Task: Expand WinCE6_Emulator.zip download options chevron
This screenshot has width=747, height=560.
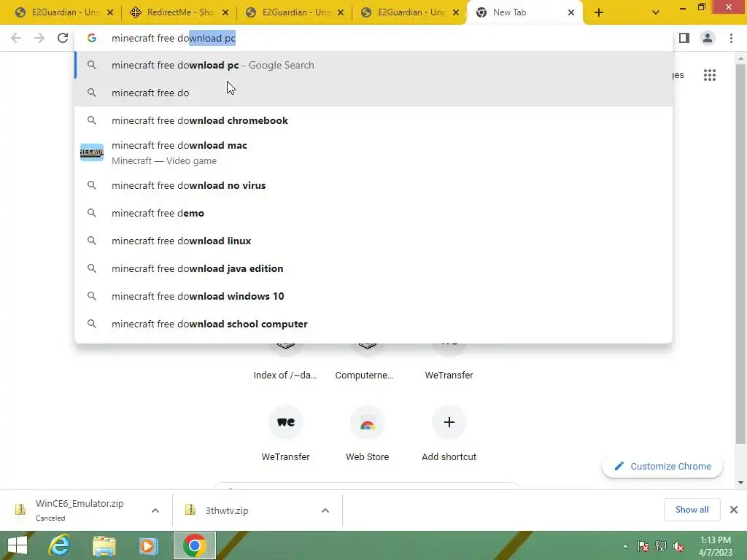Action: point(155,510)
